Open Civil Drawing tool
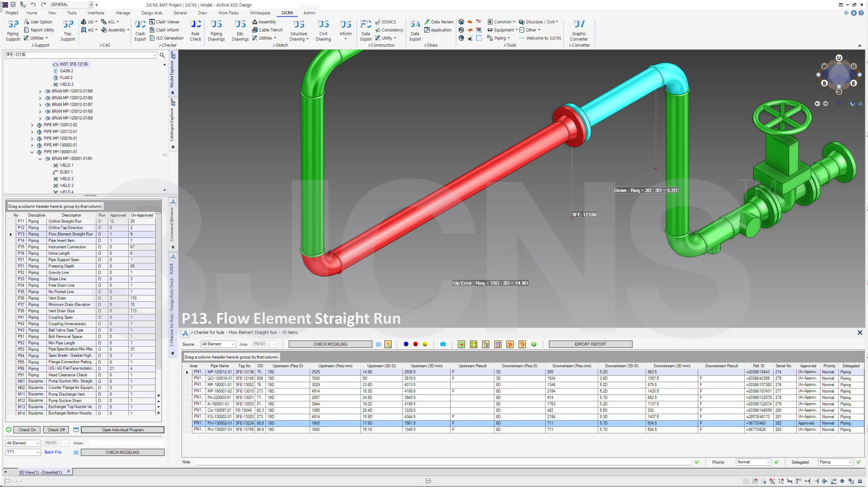 pyautogui.click(x=323, y=30)
